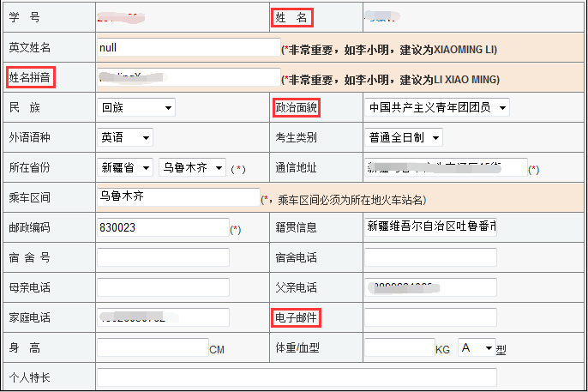Click the 籍贯信息 input field
The image size is (588, 392).
pos(430,227)
